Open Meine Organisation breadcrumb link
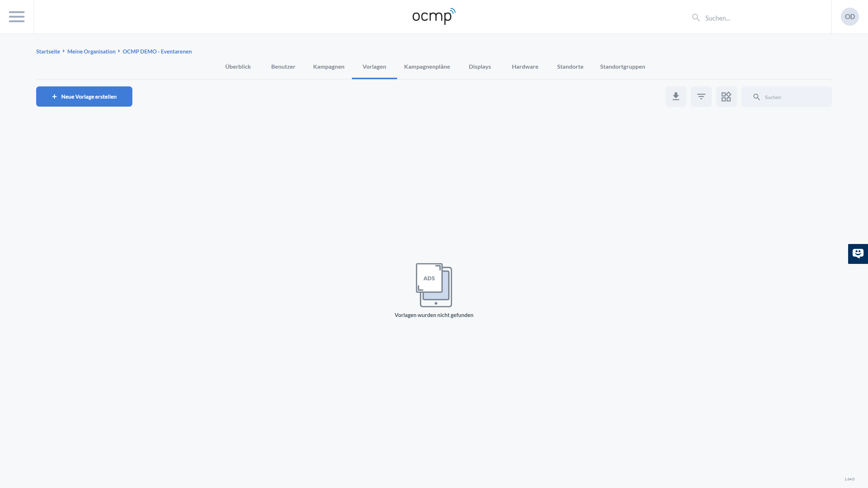 91,51
